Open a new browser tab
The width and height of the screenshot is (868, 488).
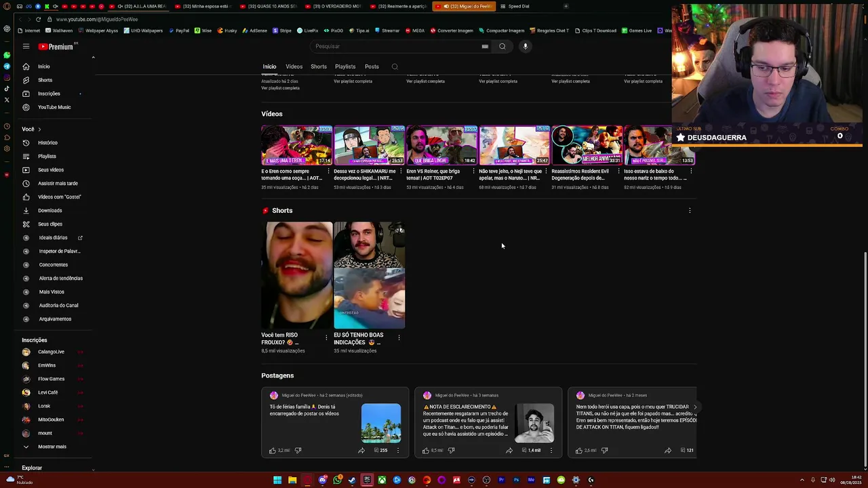click(x=566, y=6)
